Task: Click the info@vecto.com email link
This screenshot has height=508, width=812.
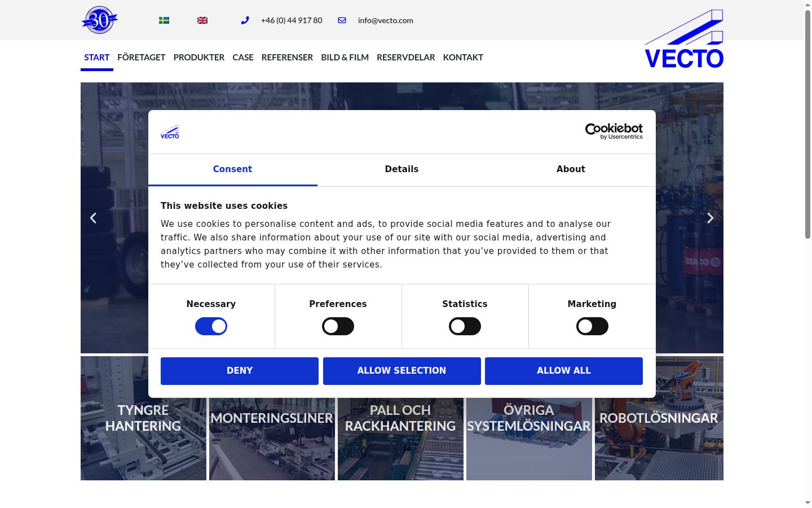Action: pyautogui.click(x=386, y=20)
